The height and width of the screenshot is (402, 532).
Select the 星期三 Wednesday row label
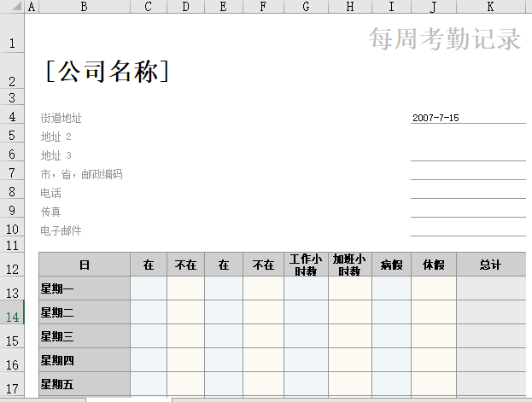click(84, 336)
